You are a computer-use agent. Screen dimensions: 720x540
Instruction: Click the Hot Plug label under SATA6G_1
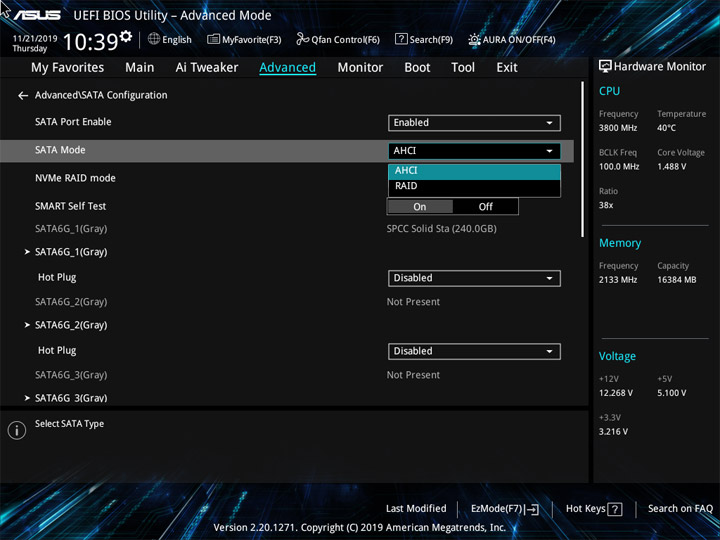(57, 277)
